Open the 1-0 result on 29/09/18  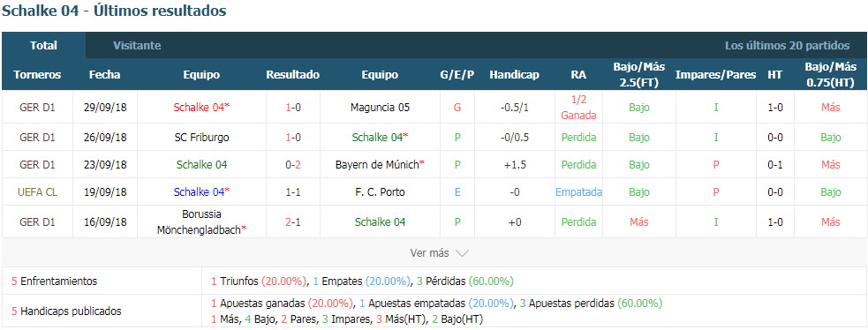pos(293,108)
